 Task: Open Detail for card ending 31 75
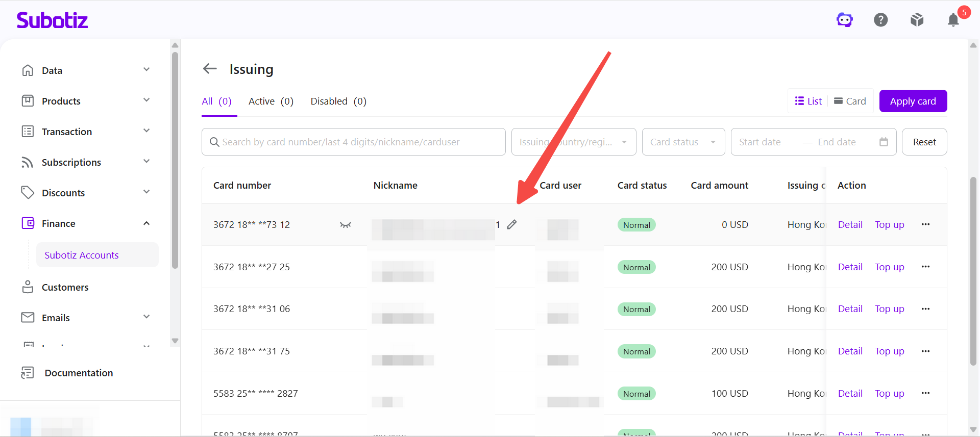(x=850, y=351)
